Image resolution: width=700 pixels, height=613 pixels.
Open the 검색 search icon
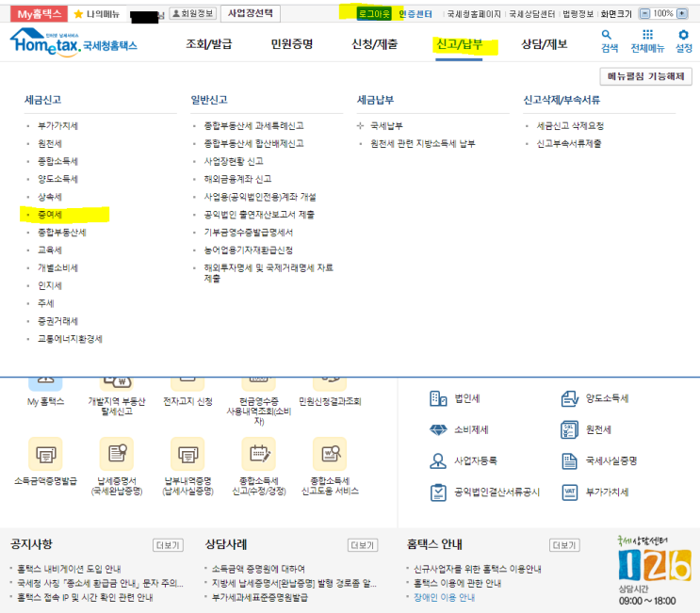[606, 34]
